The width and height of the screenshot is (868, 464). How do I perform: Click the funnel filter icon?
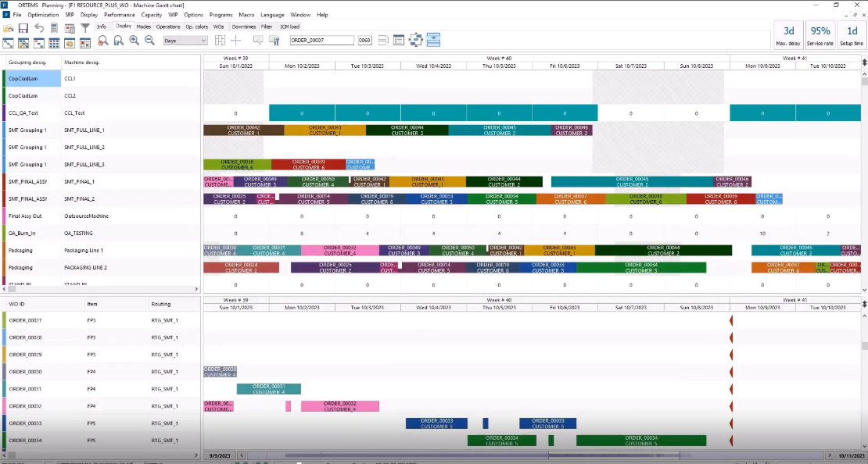point(85,27)
